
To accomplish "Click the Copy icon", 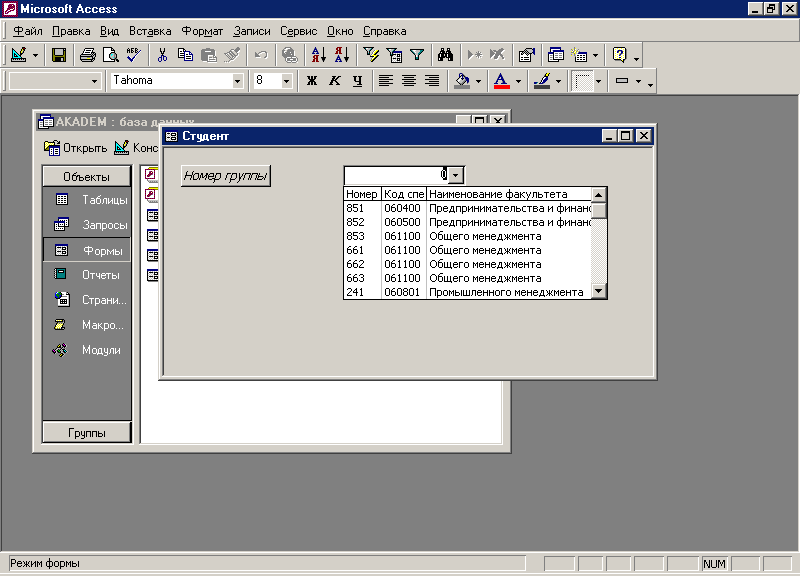I will coord(185,55).
